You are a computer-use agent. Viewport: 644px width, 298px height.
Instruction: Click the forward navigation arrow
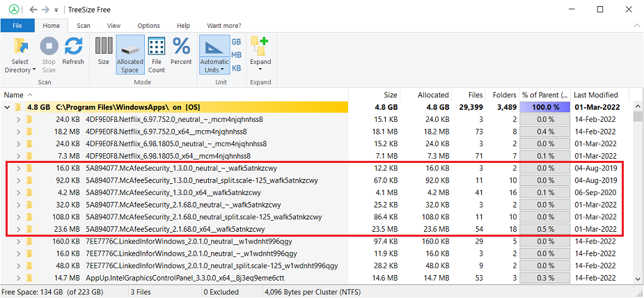click(45, 10)
